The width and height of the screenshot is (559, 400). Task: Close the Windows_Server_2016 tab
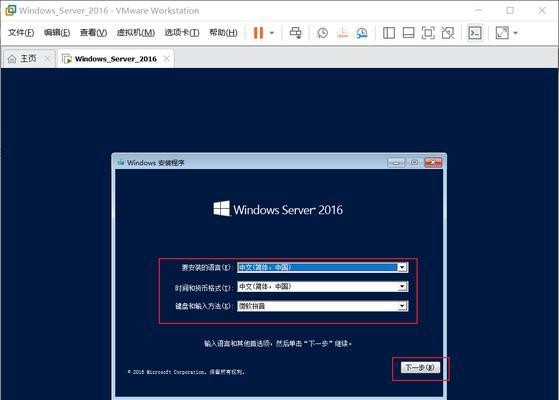[x=166, y=58]
